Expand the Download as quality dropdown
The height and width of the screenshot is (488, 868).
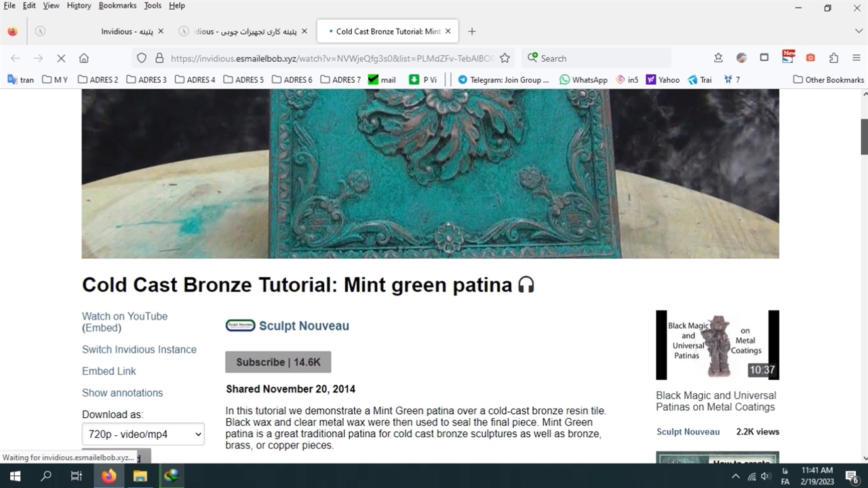(x=143, y=434)
